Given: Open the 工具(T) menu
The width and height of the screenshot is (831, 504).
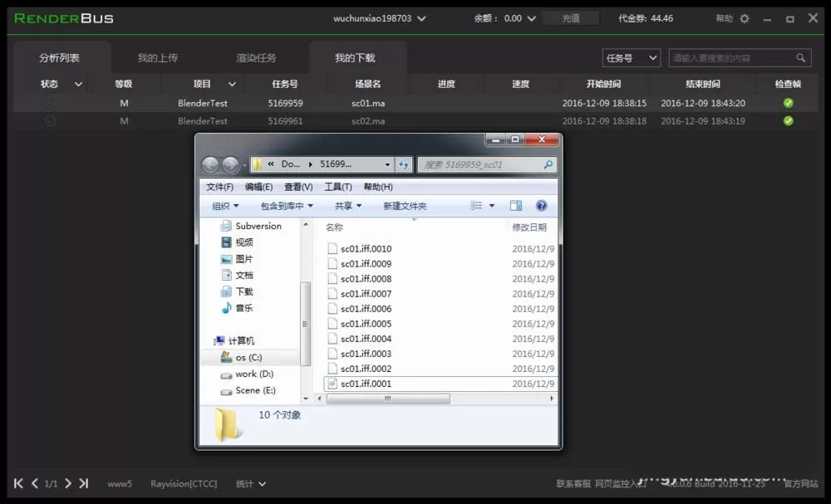Looking at the screenshot, I should [x=338, y=186].
